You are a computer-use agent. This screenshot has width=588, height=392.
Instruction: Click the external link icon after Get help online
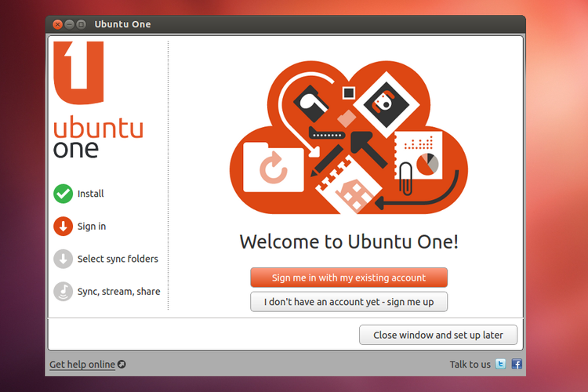tap(122, 365)
